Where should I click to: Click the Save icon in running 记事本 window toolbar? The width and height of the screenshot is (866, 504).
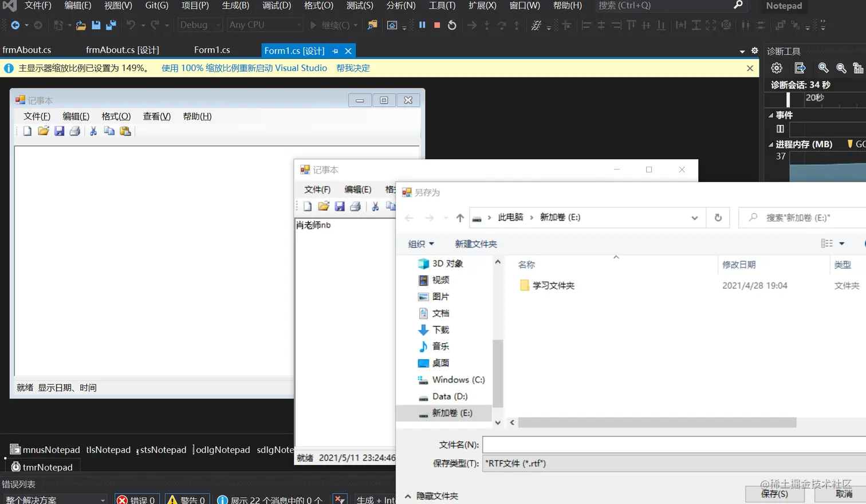[x=340, y=206]
